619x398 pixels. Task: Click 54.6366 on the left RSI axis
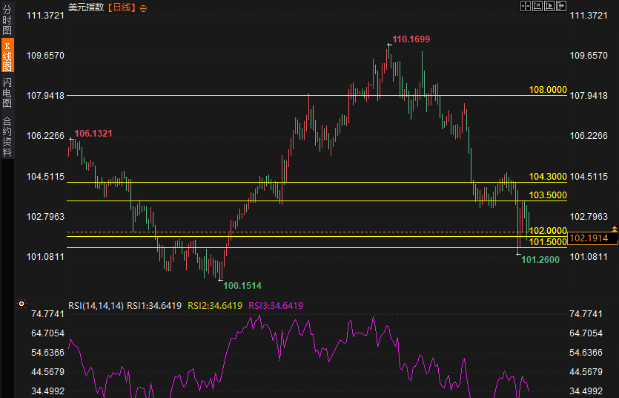point(48,353)
